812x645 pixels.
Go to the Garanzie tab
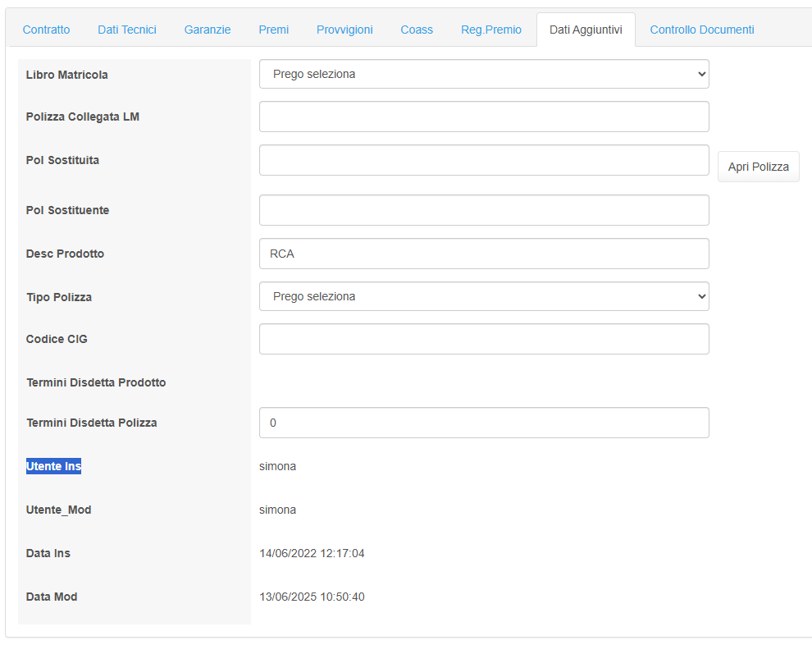[208, 30]
